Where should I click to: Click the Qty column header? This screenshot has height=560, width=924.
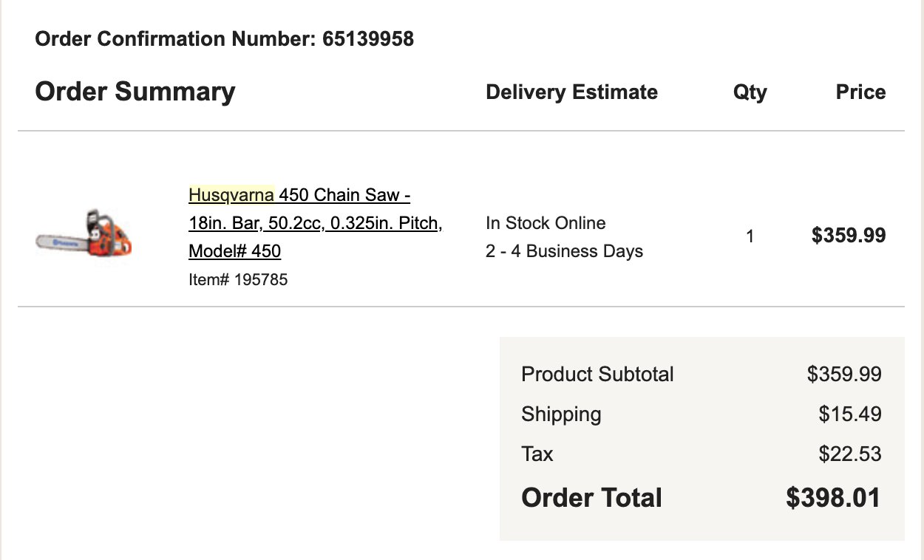coord(750,93)
